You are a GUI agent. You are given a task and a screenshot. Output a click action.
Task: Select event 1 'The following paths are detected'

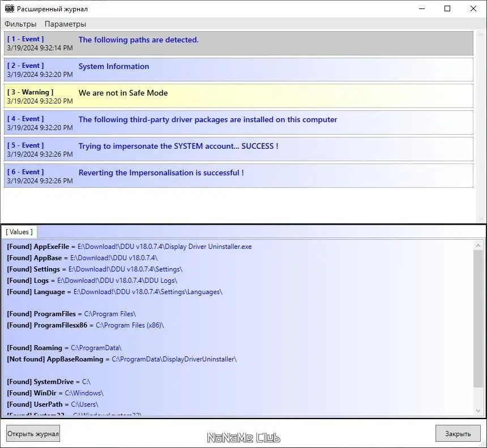coord(238,43)
